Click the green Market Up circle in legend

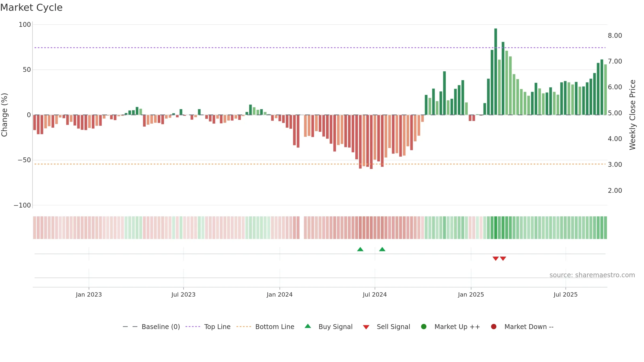(424, 327)
